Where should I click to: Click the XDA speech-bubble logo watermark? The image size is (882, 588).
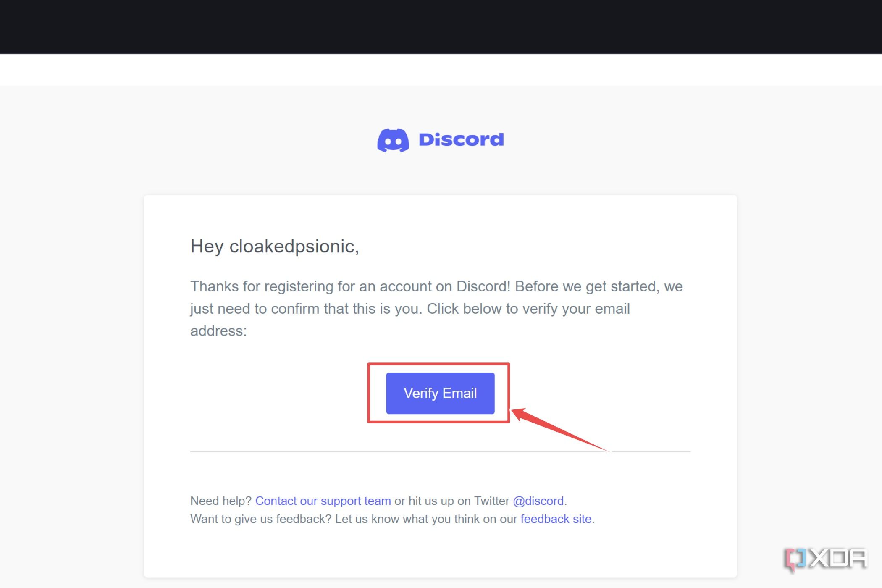796,559
